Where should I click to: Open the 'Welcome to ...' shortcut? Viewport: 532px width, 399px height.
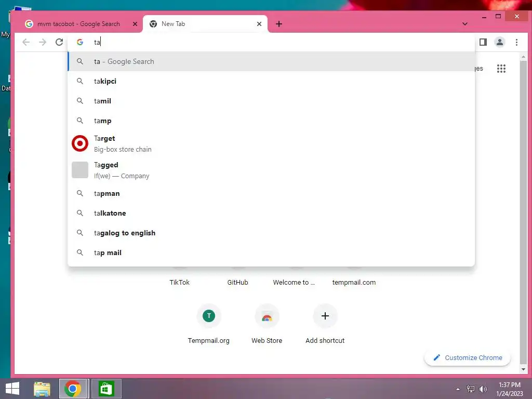tap(294, 282)
